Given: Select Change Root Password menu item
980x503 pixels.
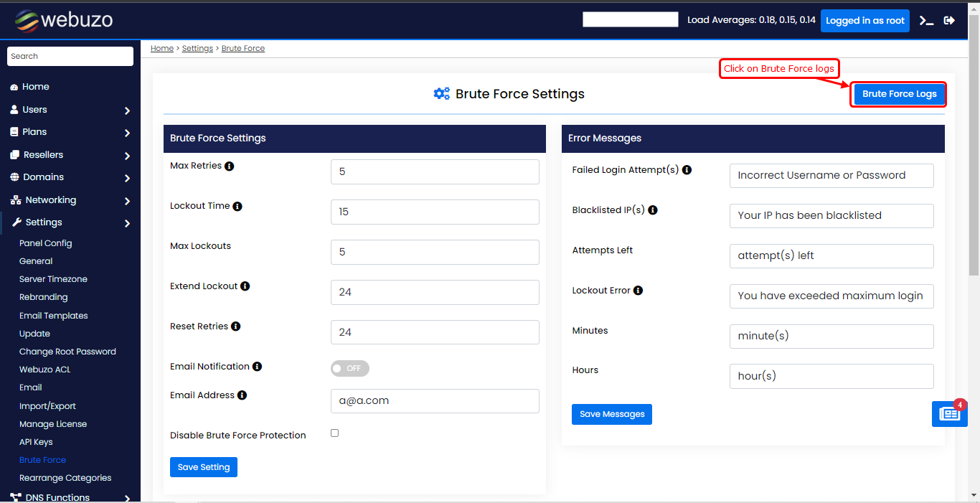Looking at the screenshot, I should (67, 352).
